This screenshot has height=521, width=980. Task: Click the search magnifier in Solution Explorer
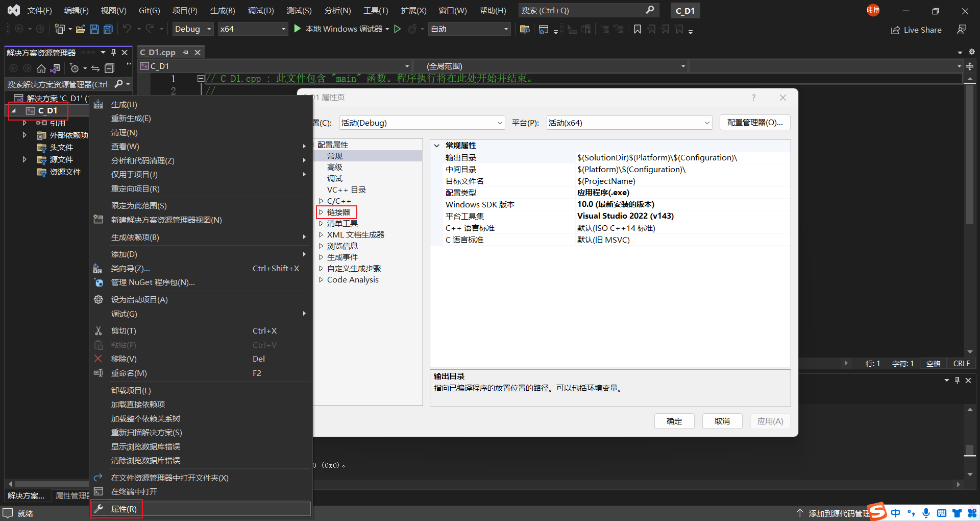pyautogui.click(x=119, y=84)
